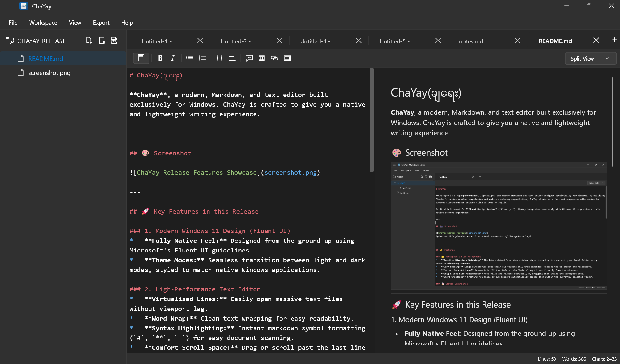This screenshot has width=620, height=364.
Task: Click the Lines: 53 status entry
Action: coord(547,359)
